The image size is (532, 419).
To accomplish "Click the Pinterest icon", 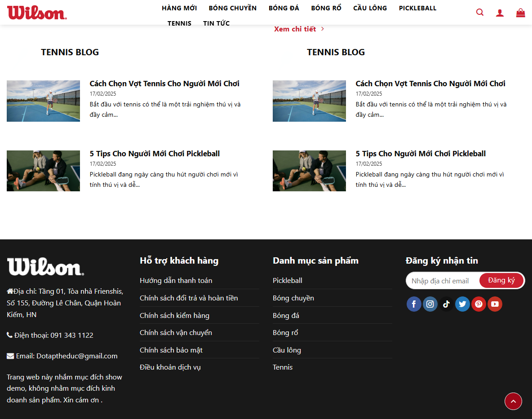I will coord(479,304).
